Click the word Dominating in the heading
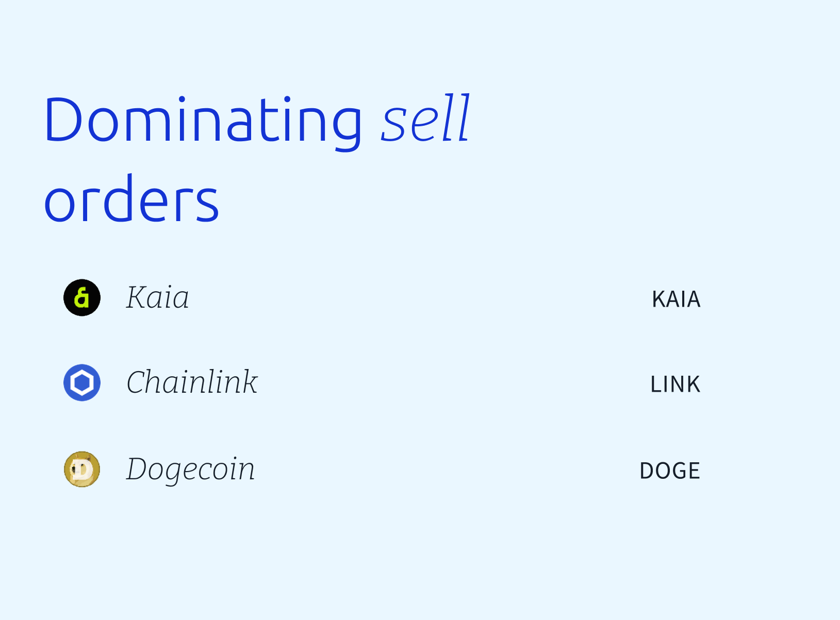Viewport: 840px width, 620px height. [203, 121]
